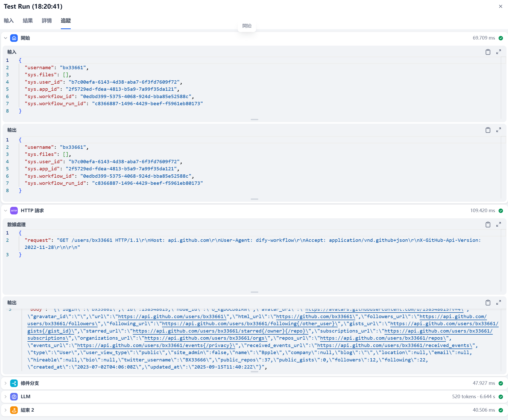Copy the 開始 node 輸出 JSON
Screen dimensions: 508x420
click(x=488, y=130)
